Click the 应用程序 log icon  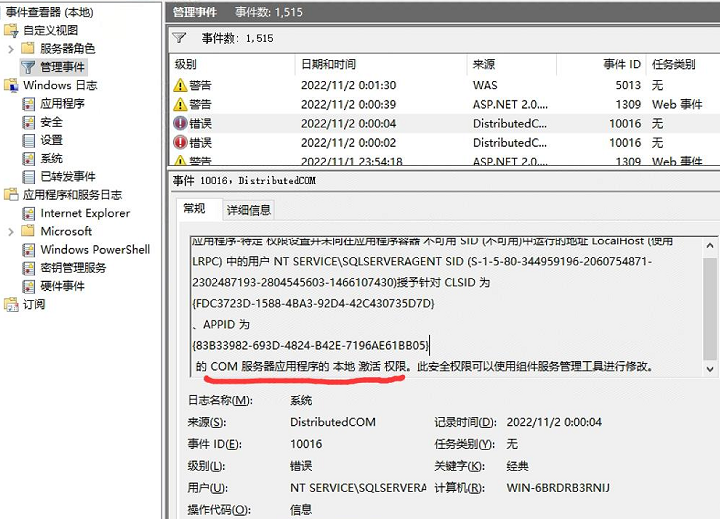click(x=29, y=104)
